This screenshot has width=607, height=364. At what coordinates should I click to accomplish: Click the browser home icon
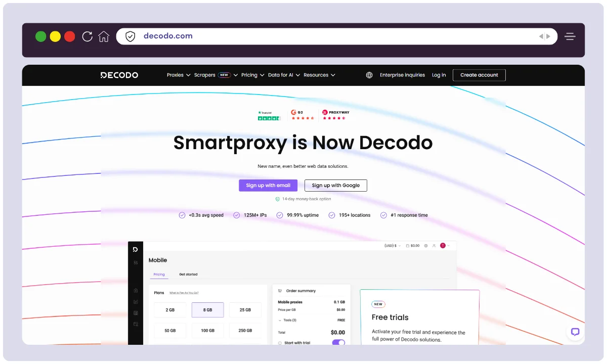pos(104,36)
